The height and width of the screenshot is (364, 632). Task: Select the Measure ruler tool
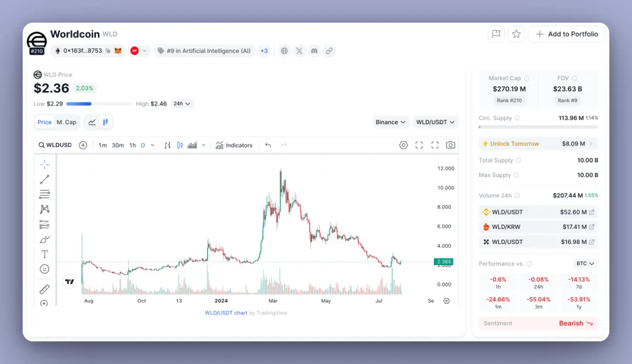(44, 289)
